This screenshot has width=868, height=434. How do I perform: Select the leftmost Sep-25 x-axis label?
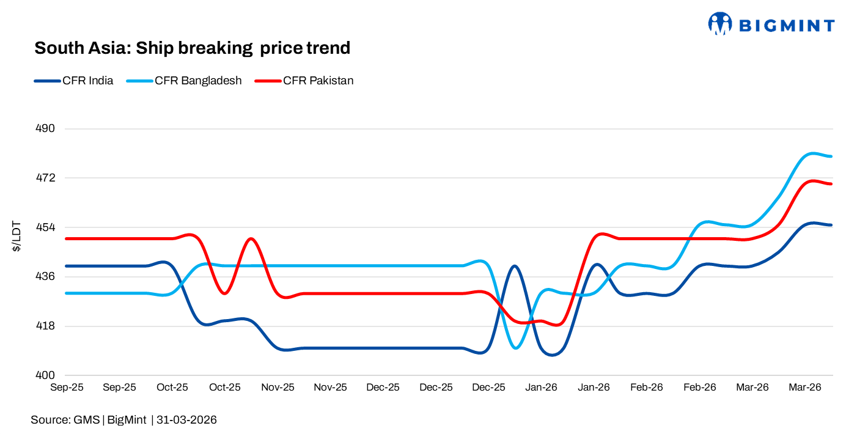(67, 388)
